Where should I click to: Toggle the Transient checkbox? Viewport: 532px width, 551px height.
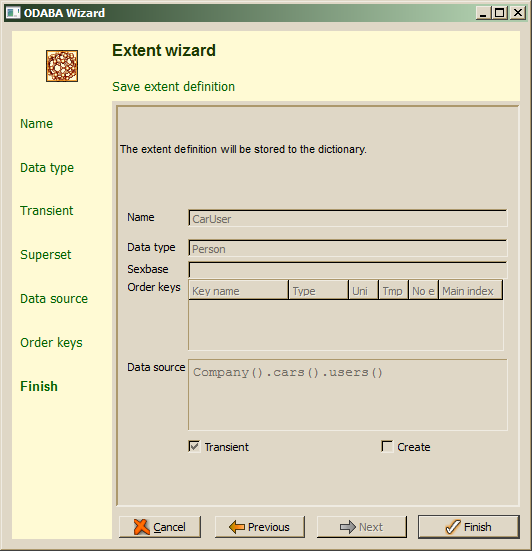click(194, 447)
